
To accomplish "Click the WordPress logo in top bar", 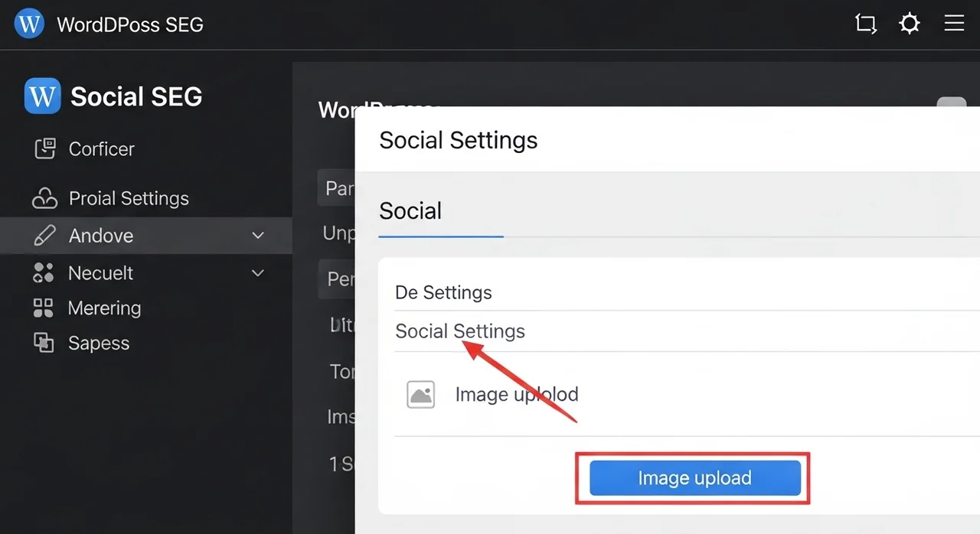I will [x=29, y=24].
